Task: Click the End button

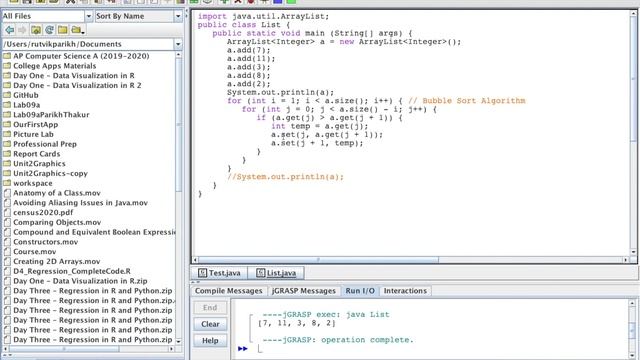Action: pyautogui.click(x=210, y=308)
